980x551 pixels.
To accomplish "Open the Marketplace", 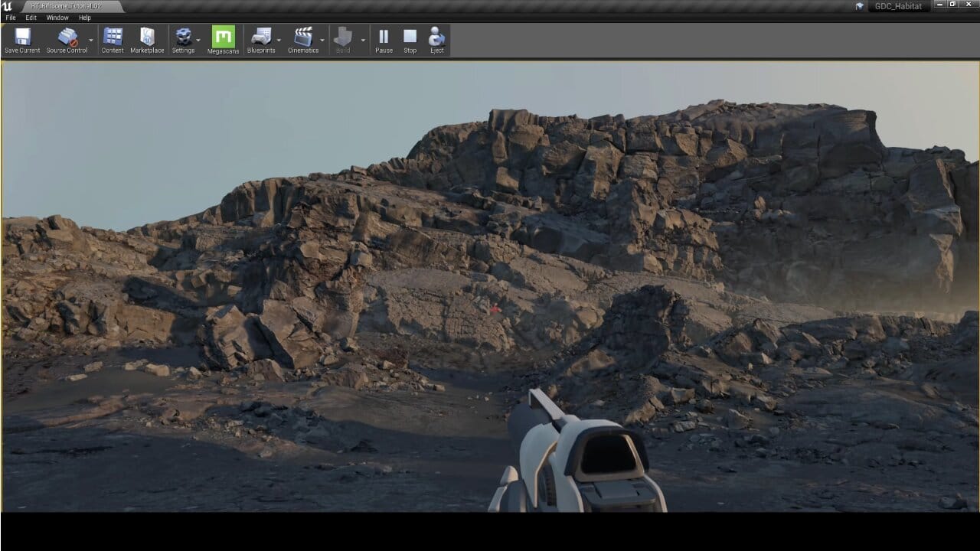I will pos(146,37).
